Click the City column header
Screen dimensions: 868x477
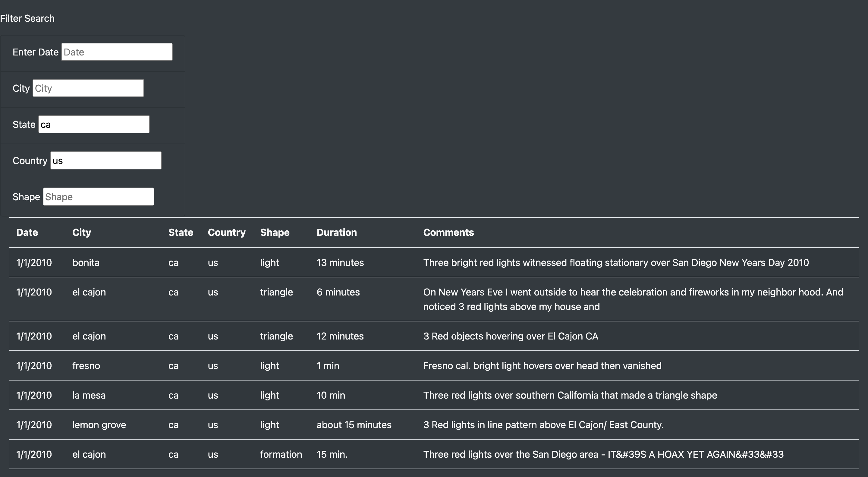click(x=82, y=232)
